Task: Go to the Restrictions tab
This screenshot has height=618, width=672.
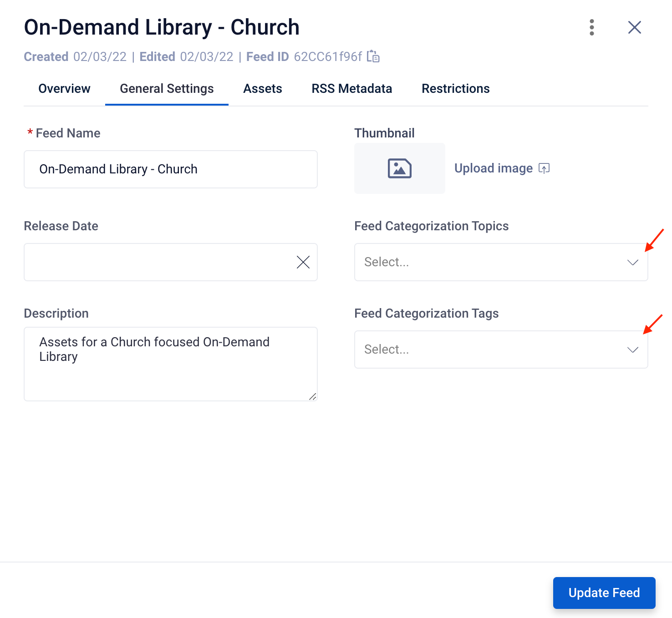Action: coord(455,89)
